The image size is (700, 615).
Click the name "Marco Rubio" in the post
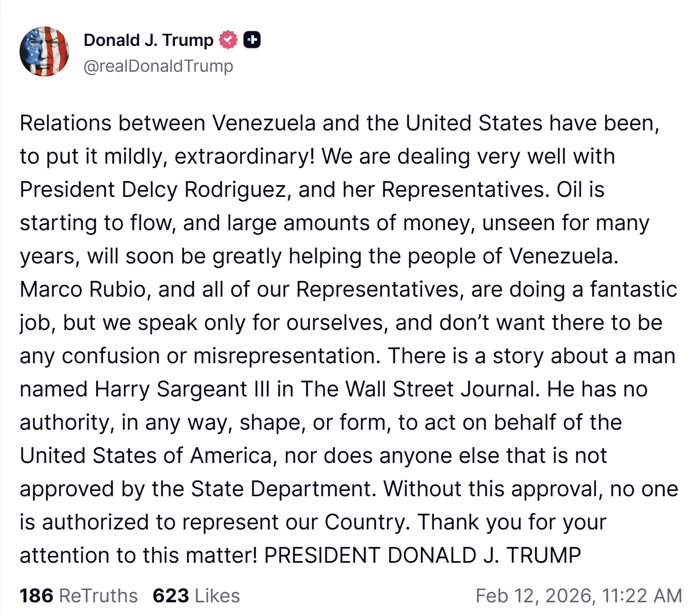(x=82, y=289)
